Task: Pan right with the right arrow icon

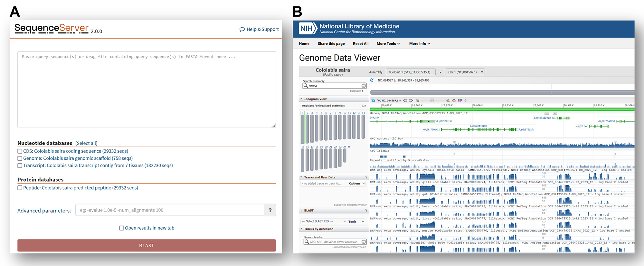Action: click(411, 100)
